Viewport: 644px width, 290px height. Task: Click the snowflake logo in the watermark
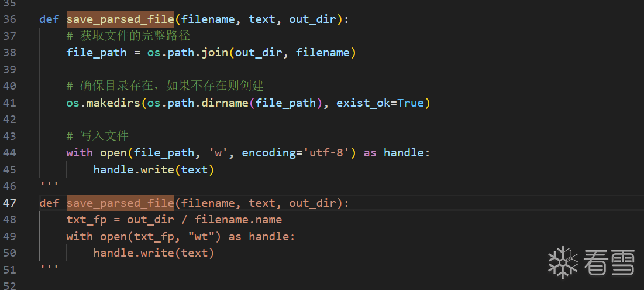pyautogui.click(x=563, y=262)
